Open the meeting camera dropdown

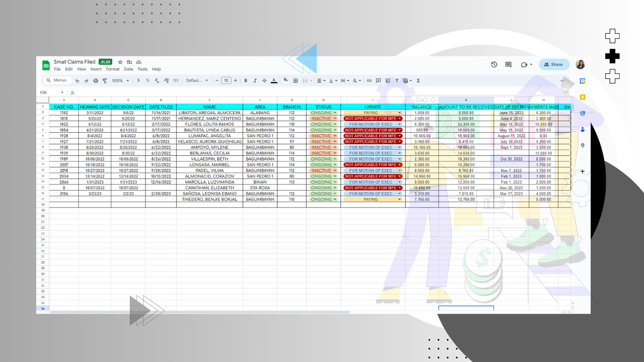click(x=526, y=64)
